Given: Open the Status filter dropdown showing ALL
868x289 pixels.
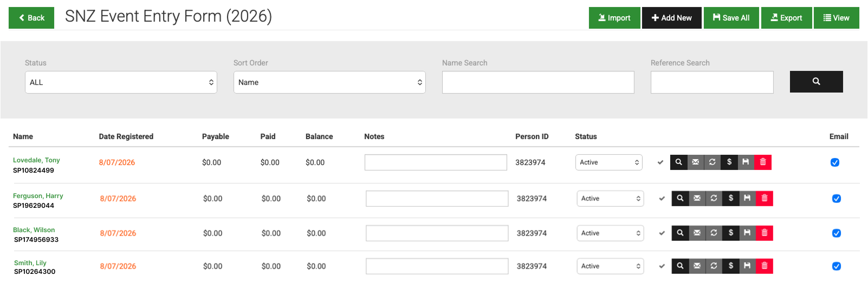Looking at the screenshot, I should click(121, 82).
